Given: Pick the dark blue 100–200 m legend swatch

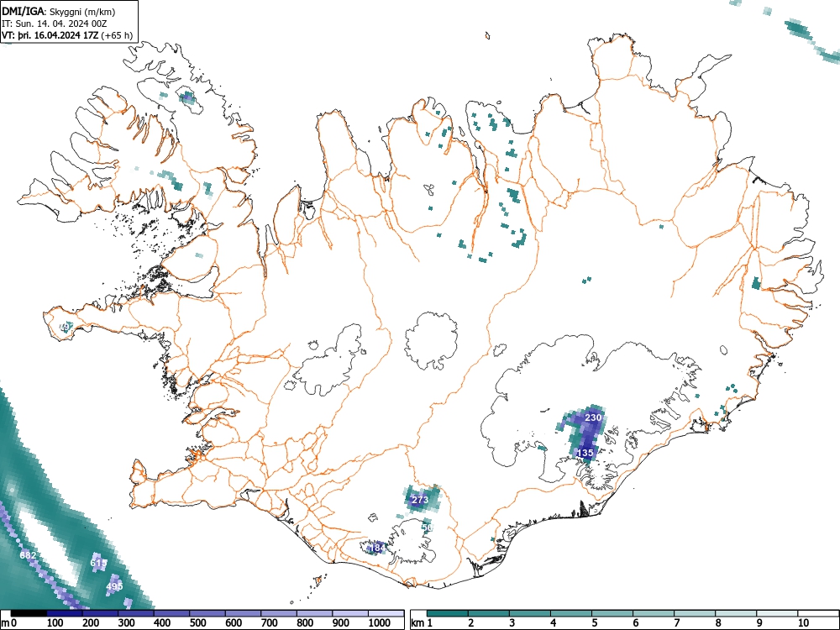Looking at the screenshot, I should (x=65, y=613).
